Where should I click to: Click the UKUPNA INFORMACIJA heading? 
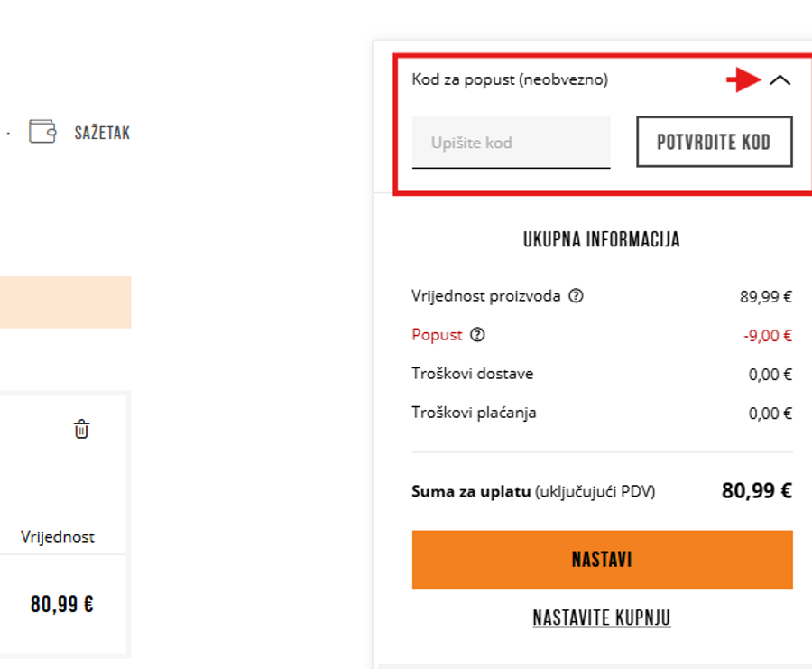point(602,240)
